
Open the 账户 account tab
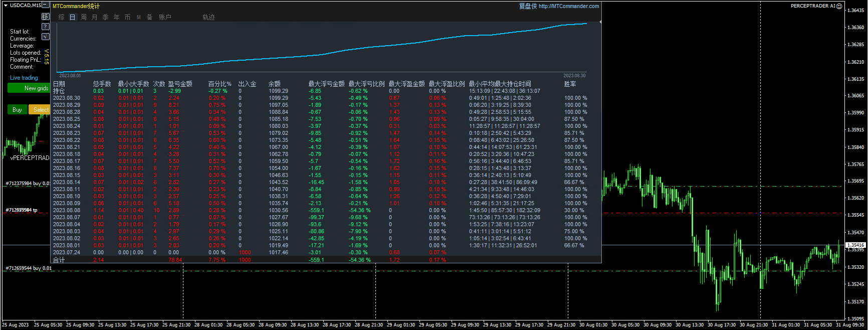point(165,17)
